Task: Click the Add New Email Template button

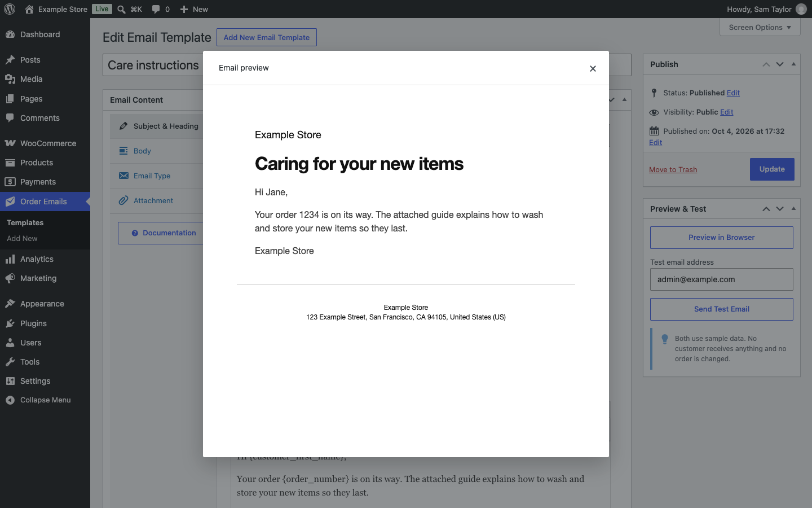Action: tap(267, 37)
